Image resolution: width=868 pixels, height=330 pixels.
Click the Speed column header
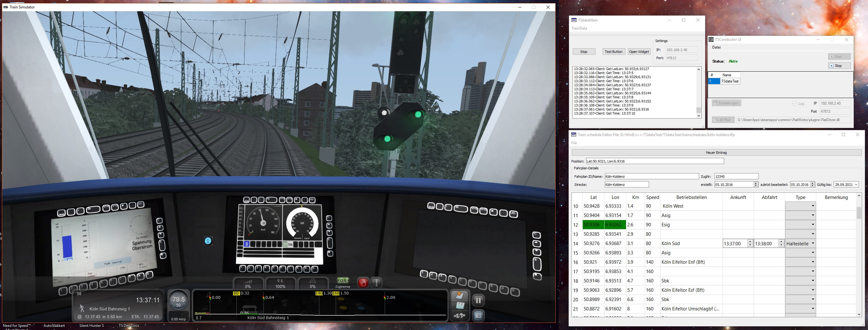652,197
